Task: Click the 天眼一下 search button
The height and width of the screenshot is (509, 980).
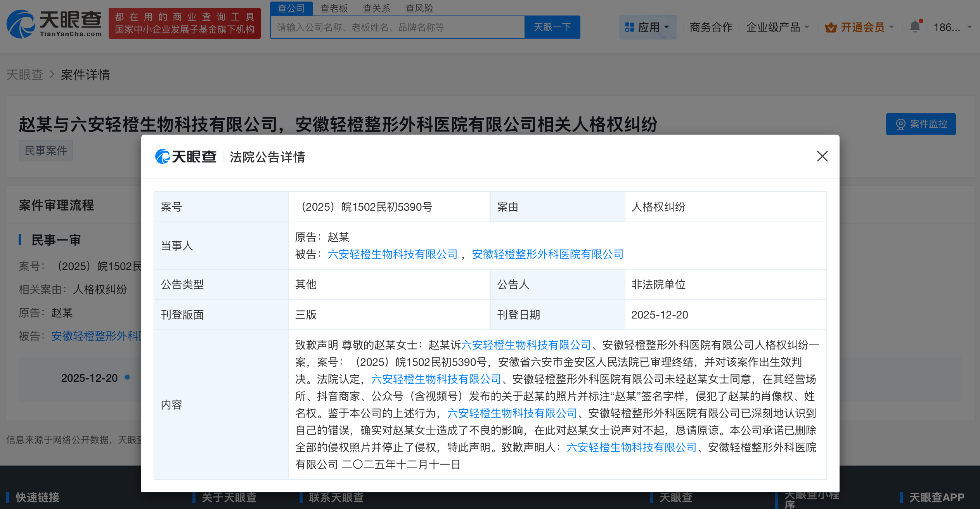Action: 552,28
